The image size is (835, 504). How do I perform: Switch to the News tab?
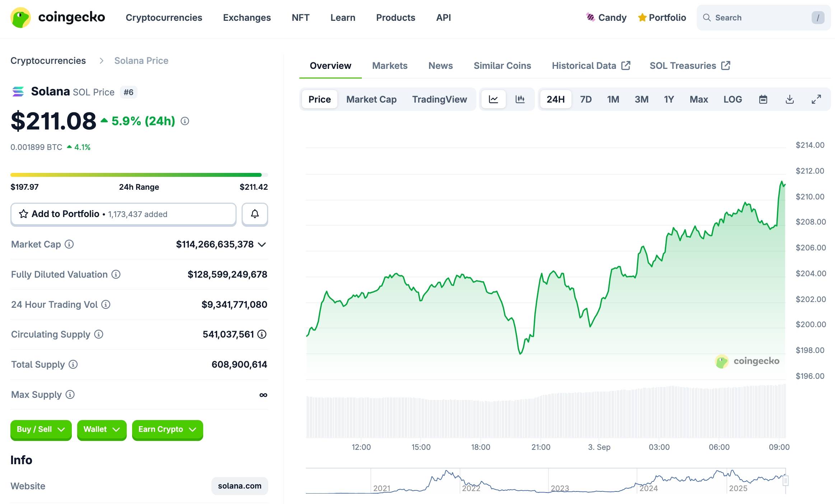pyautogui.click(x=440, y=66)
